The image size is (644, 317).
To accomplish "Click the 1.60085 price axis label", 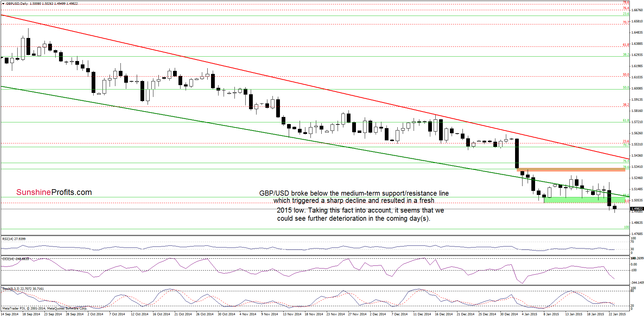I will 637,88.
